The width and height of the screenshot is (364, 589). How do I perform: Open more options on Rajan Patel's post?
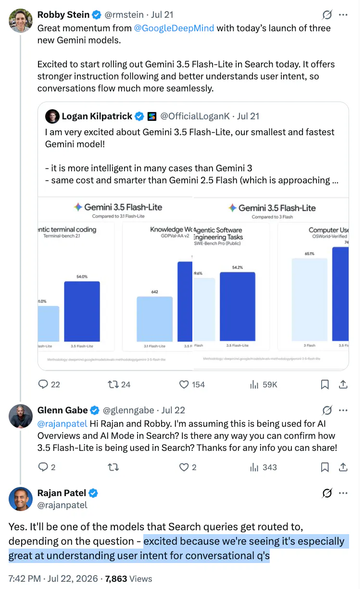tap(343, 493)
